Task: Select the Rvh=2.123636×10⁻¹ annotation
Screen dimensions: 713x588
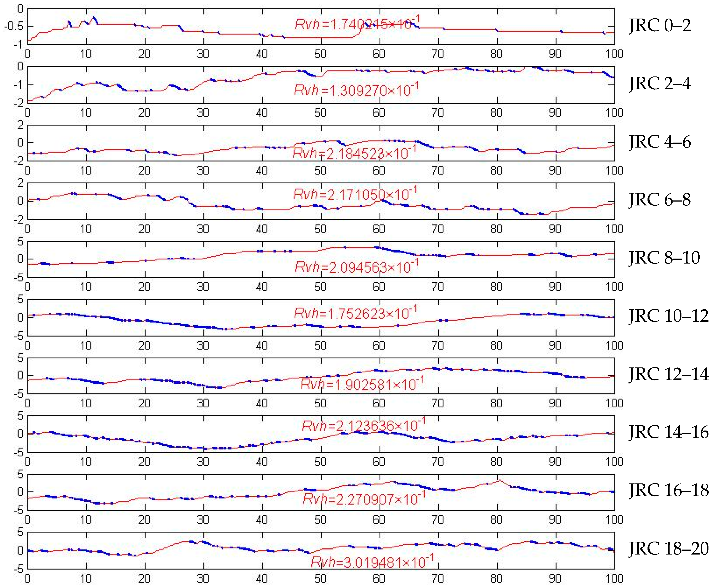Action: click(363, 425)
